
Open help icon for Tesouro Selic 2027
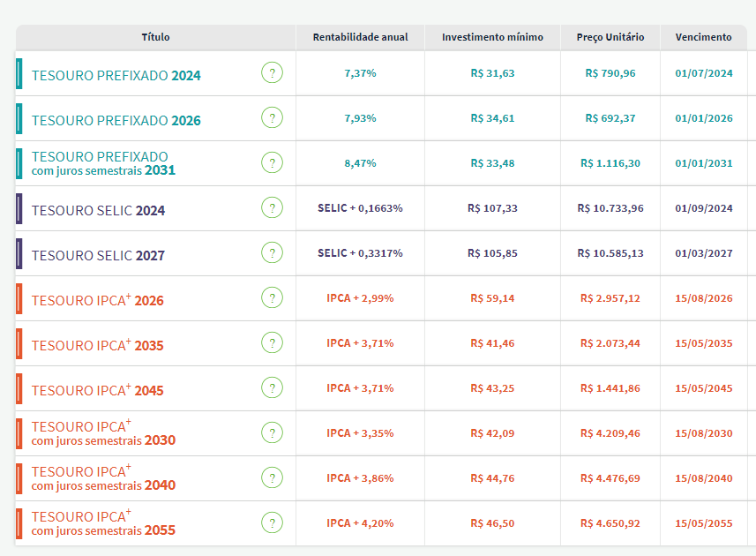tap(272, 253)
